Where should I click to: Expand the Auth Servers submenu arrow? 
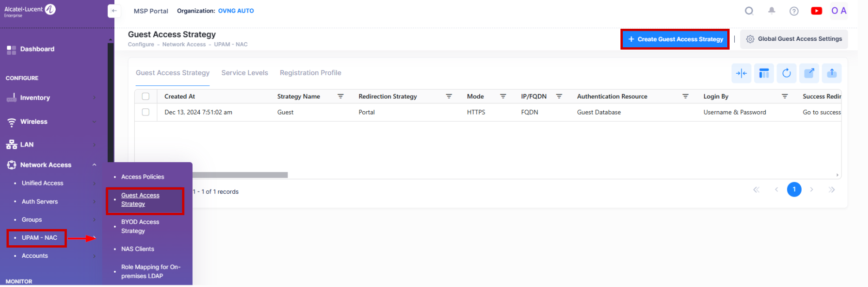(94, 202)
